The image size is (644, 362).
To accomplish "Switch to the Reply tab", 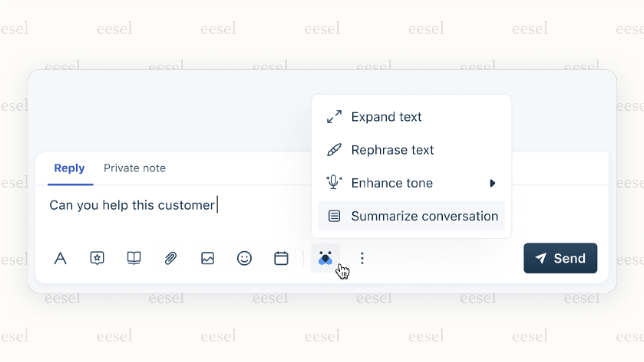I will coord(69,168).
